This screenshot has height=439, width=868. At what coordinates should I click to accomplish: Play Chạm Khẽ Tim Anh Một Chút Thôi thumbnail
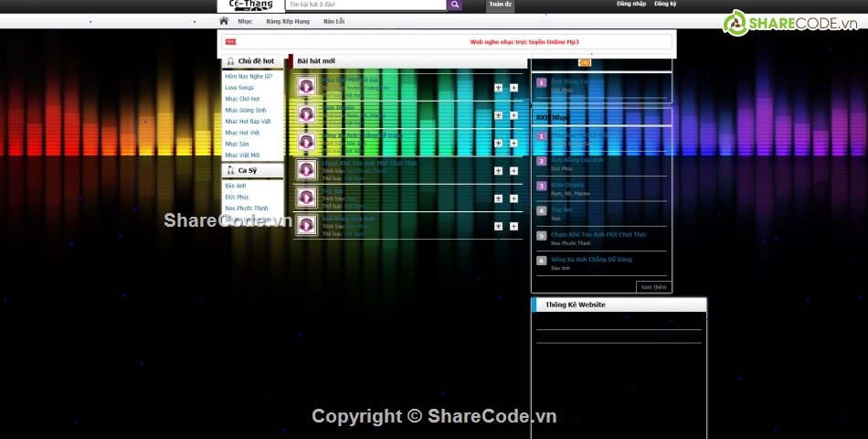pyautogui.click(x=306, y=170)
